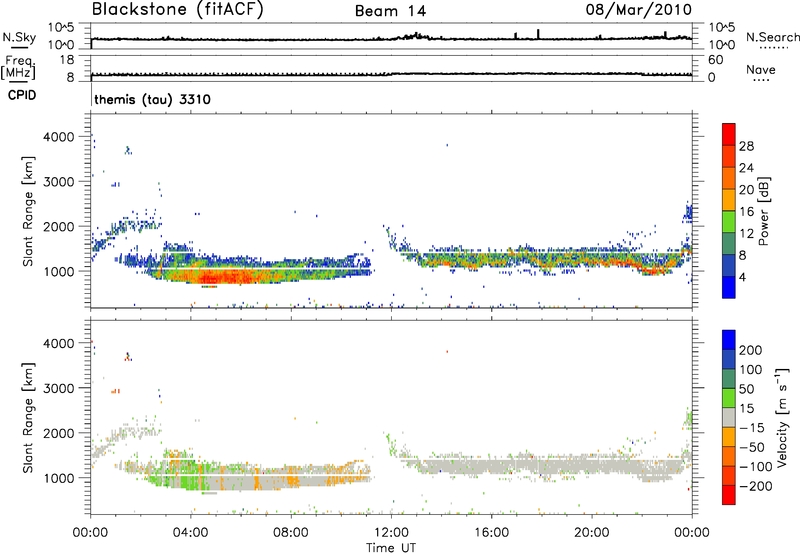Click the '4' Power colorbar tick label
Viewport: 800px width, 554px height.
(743, 277)
